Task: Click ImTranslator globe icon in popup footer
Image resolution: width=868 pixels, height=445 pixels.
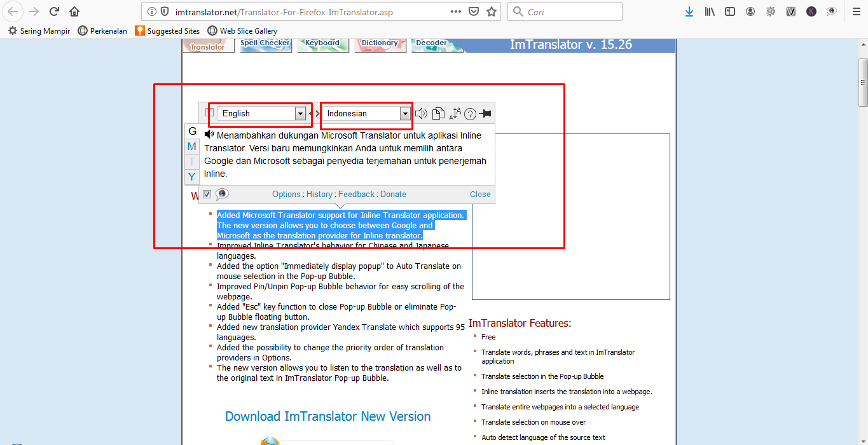Action: coord(222,194)
